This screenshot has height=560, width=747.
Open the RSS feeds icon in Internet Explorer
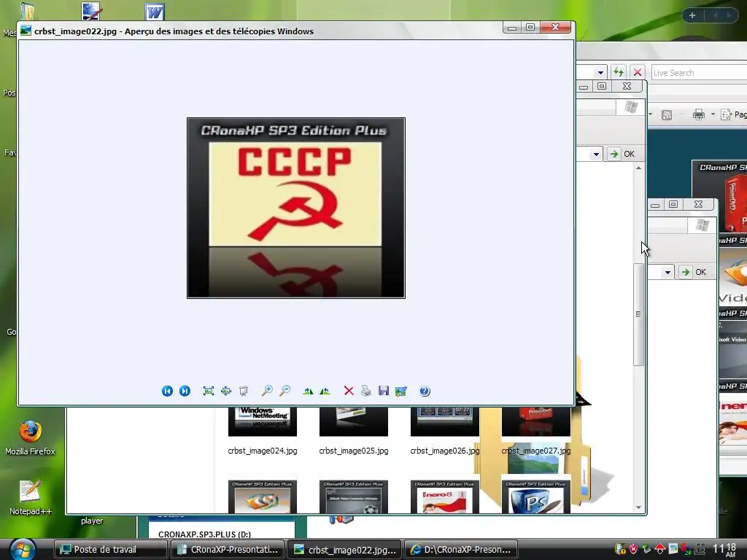pos(667,114)
